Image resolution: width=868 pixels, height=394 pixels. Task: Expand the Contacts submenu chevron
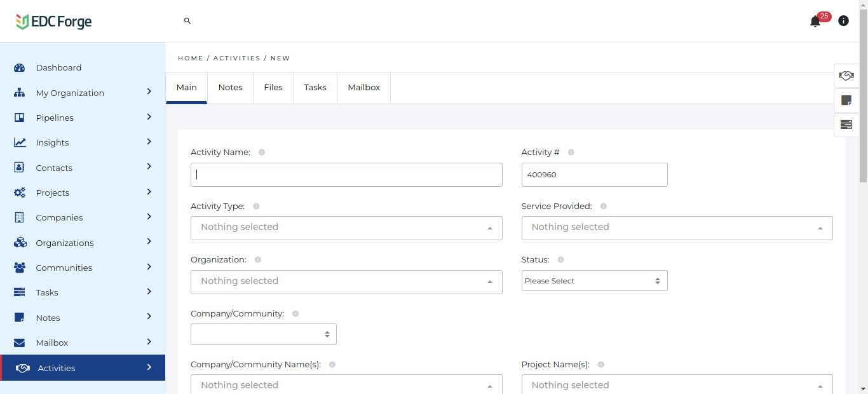pos(149,167)
